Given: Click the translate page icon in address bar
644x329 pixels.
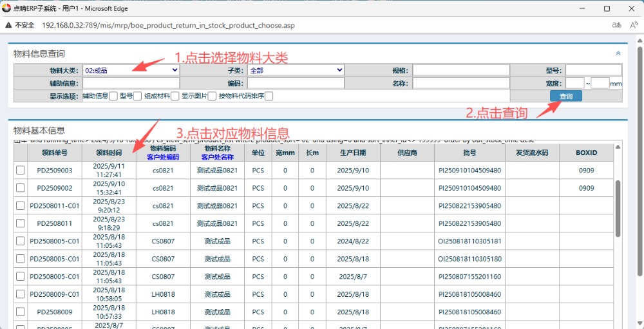Looking at the screenshot, I should pos(616,25).
